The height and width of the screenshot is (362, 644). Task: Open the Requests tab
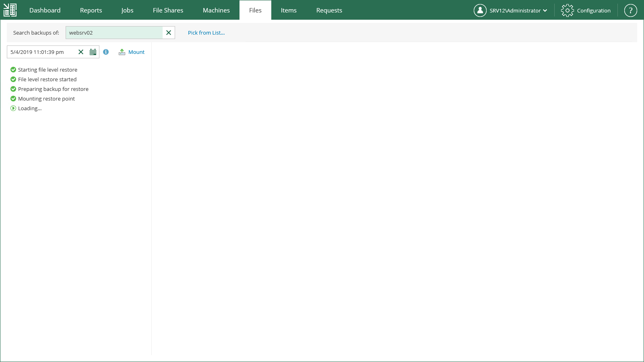(x=329, y=10)
